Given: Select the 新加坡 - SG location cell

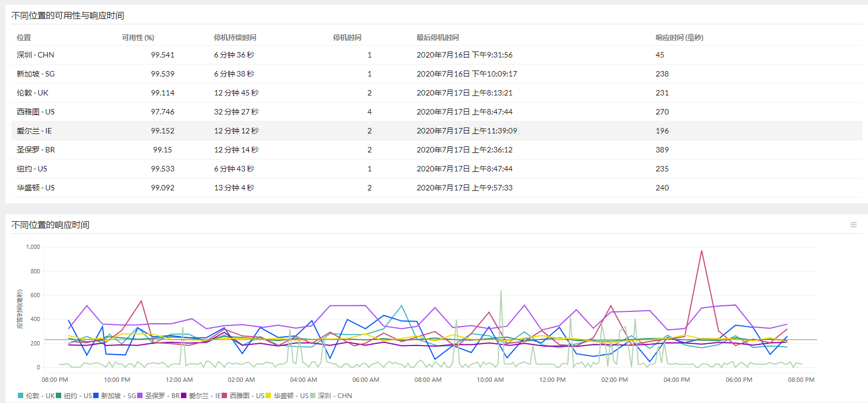Looking at the screenshot, I should [36, 74].
